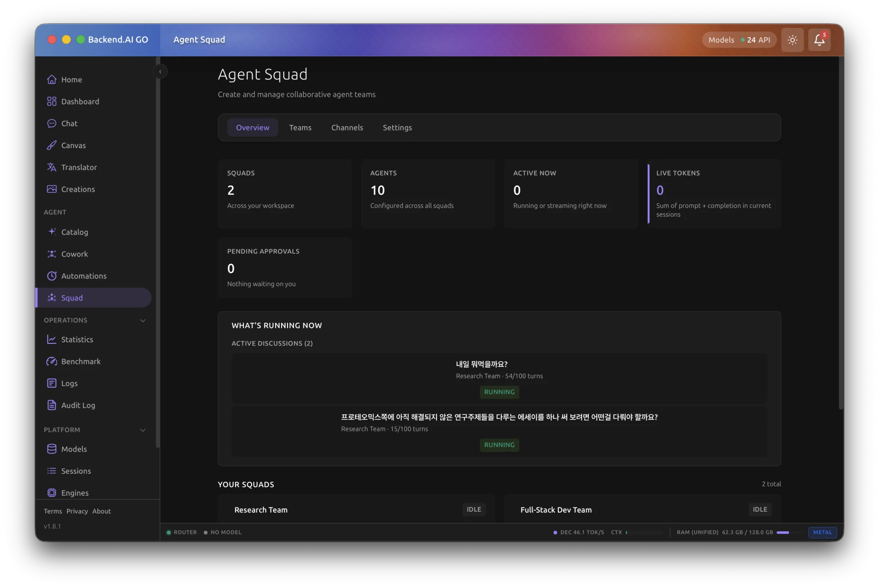
Task: Click the main content scrollbar
Action: point(841,234)
